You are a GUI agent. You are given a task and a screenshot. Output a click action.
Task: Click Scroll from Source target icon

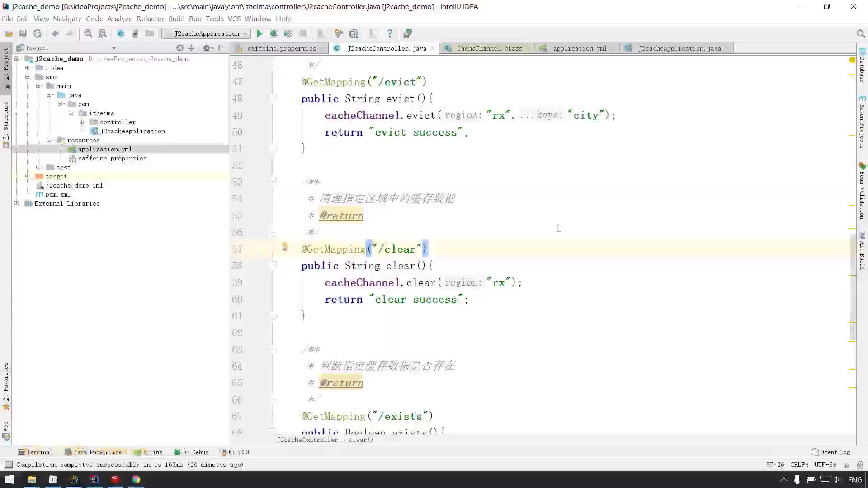pos(180,48)
